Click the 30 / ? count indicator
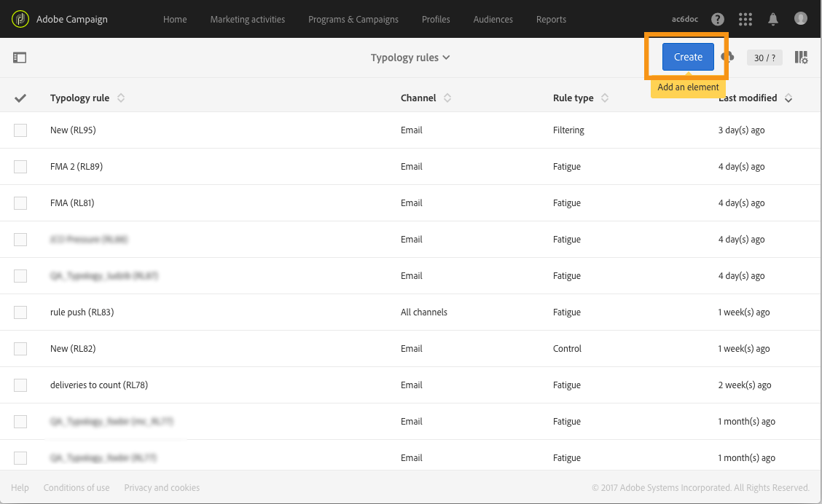Image resolution: width=822 pixels, height=504 pixels. click(x=764, y=58)
